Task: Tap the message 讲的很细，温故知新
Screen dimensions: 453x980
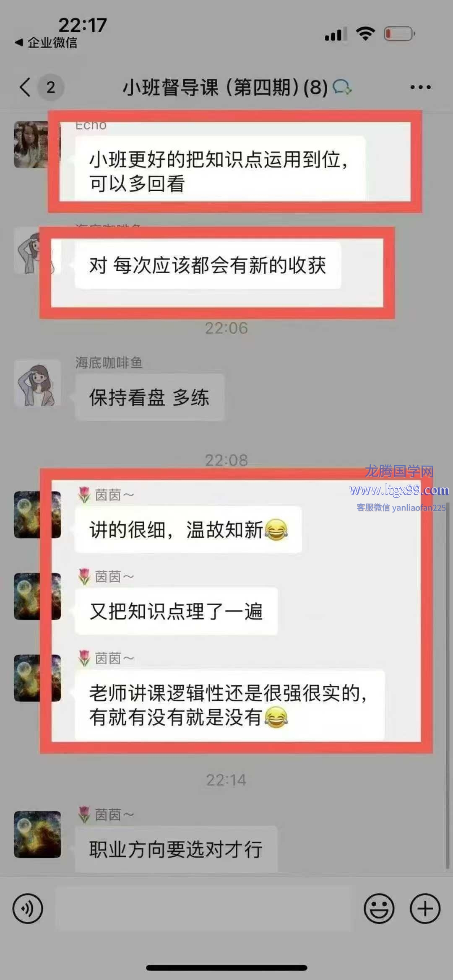Action: [188, 530]
